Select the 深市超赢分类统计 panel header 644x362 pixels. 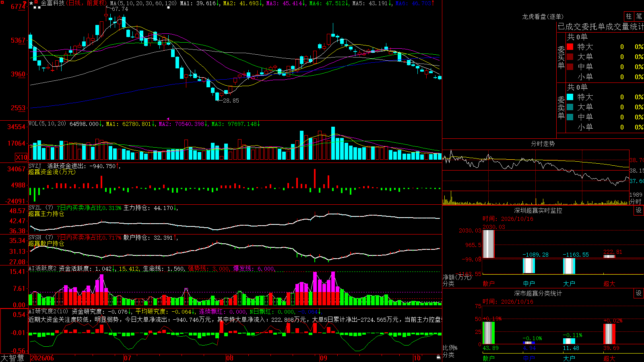click(x=538, y=293)
